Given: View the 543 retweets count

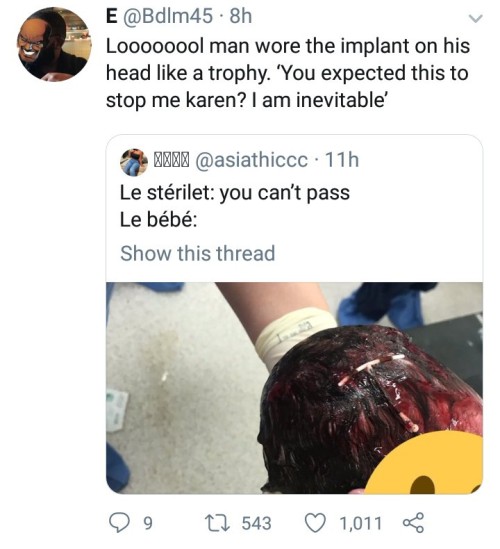Looking at the screenshot, I should point(256,523).
